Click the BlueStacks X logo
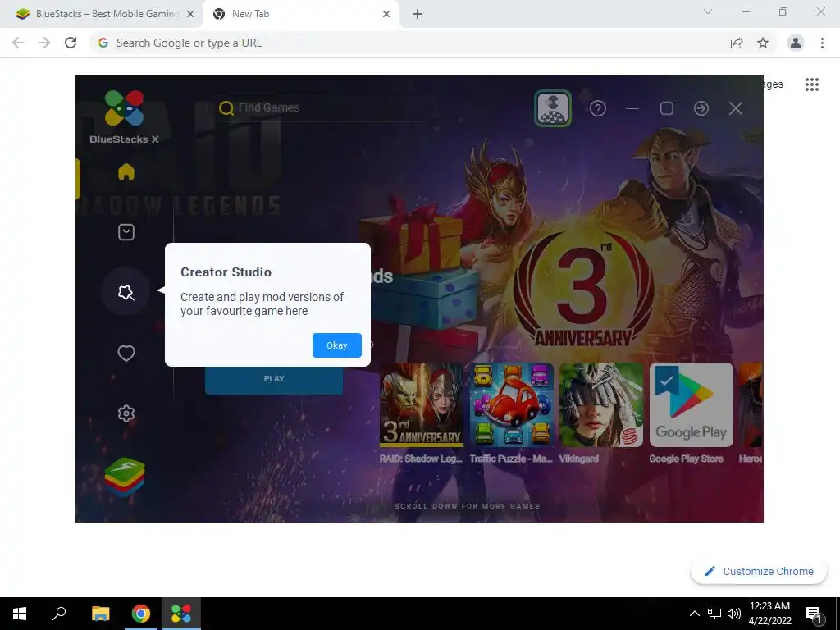This screenshot has height=630, width=840. (x=125, y=116)
